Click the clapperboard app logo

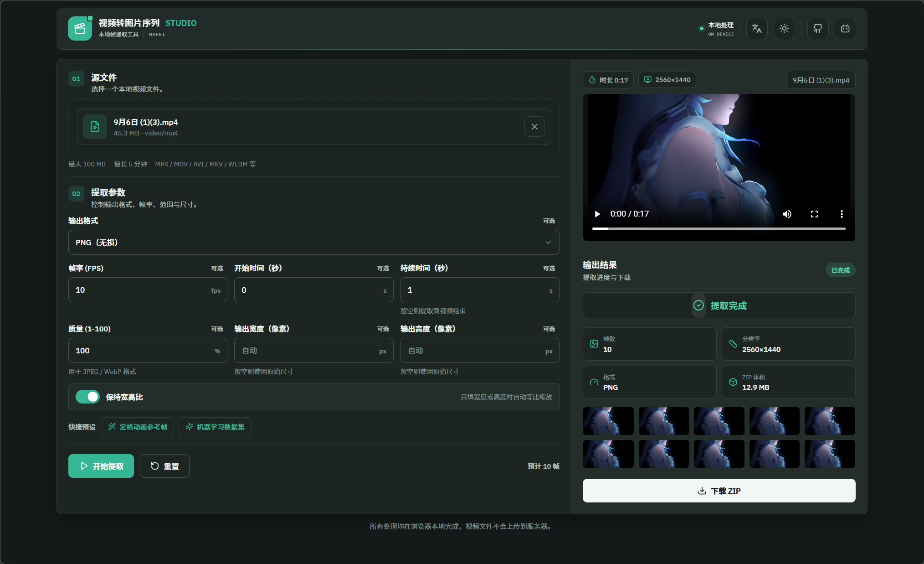80,28
